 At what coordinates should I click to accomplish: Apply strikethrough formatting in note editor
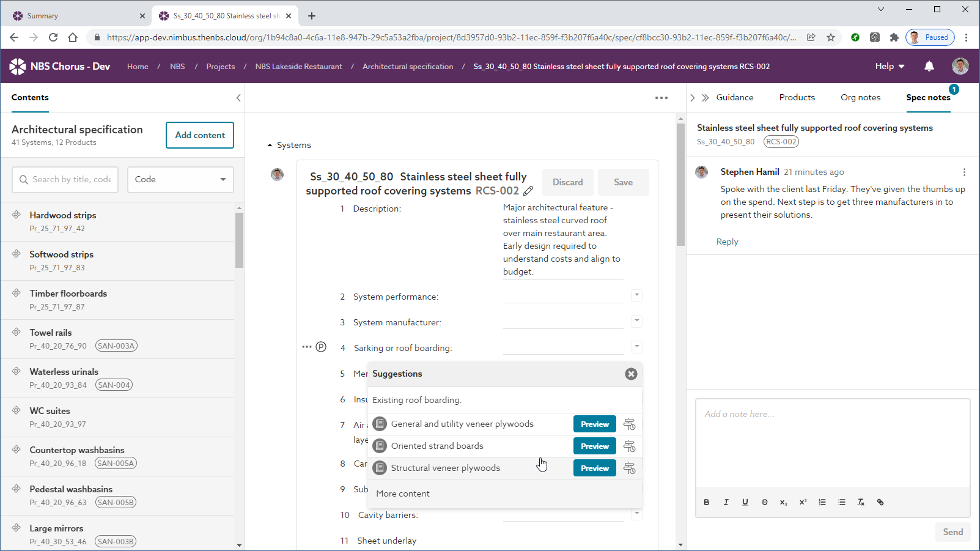coord(764,502)
